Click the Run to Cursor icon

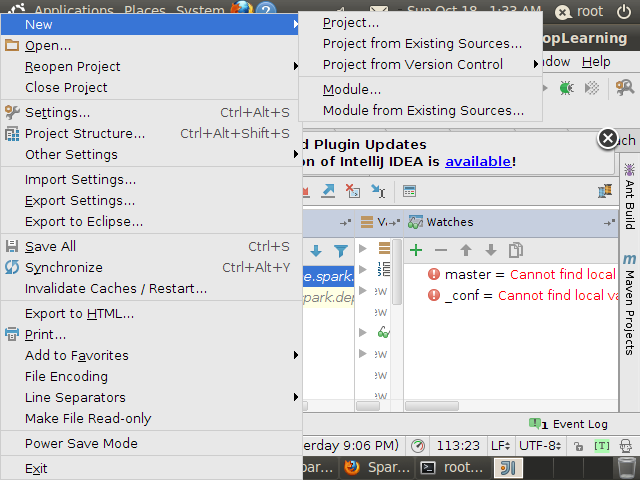[x=378, y=191]
